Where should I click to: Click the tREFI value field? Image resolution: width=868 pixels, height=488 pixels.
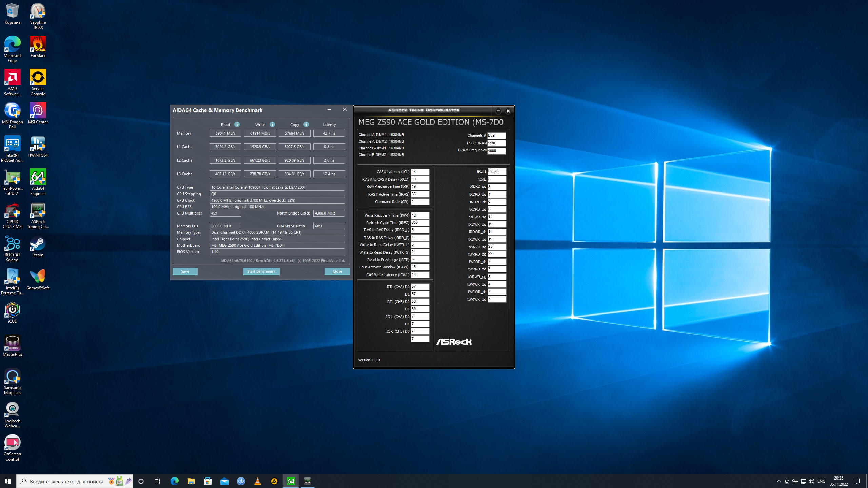(496, 171)
